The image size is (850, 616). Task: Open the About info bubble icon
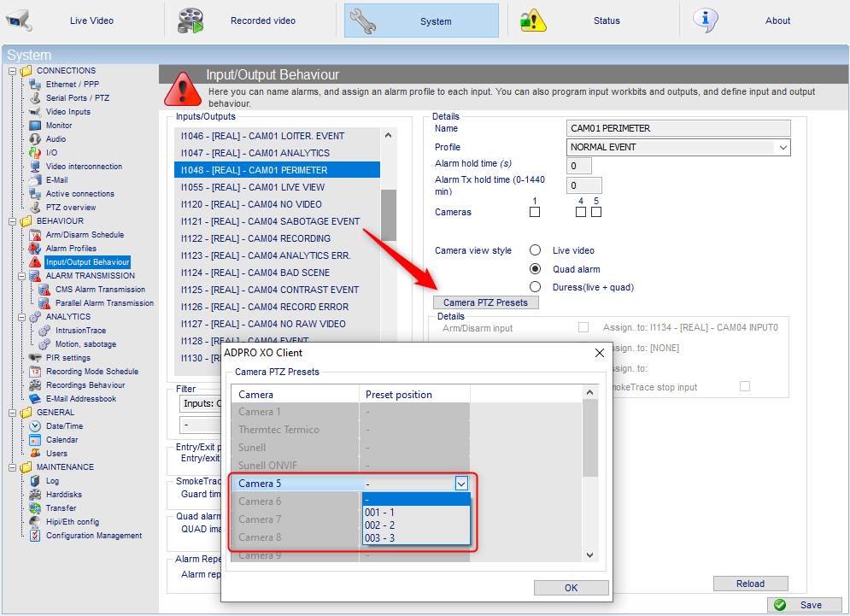(x=705, y=20)
